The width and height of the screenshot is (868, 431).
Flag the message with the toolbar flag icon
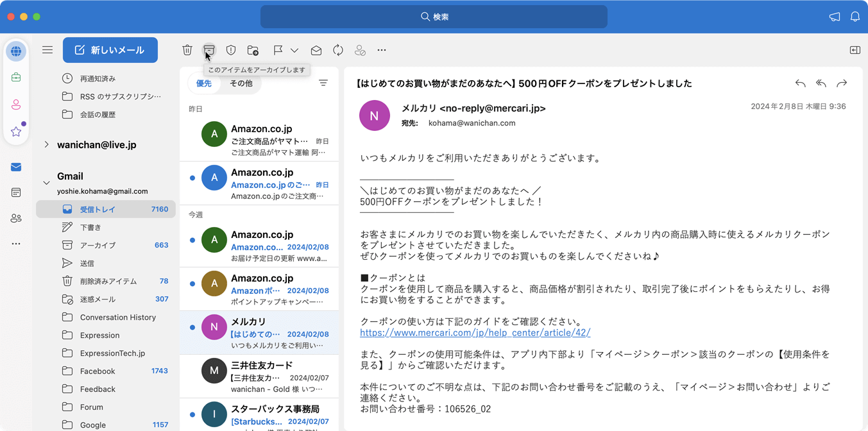click(x=278, y=50)
